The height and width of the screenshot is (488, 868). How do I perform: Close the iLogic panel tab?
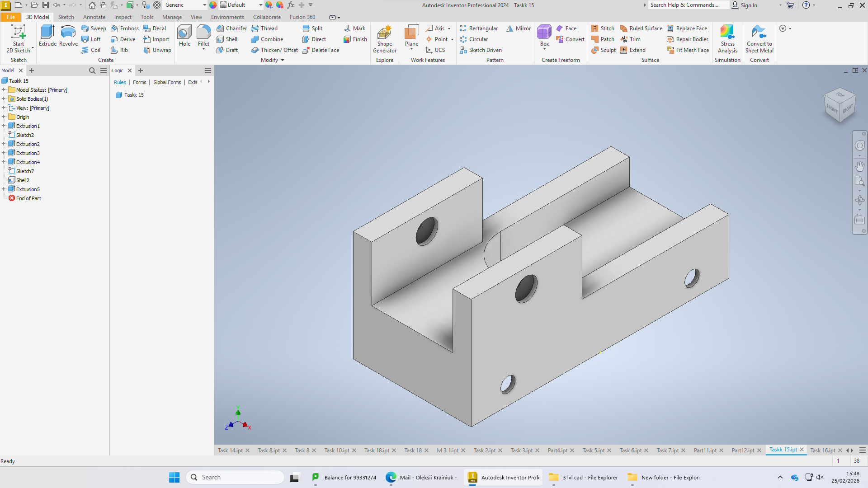pos(130,70)
